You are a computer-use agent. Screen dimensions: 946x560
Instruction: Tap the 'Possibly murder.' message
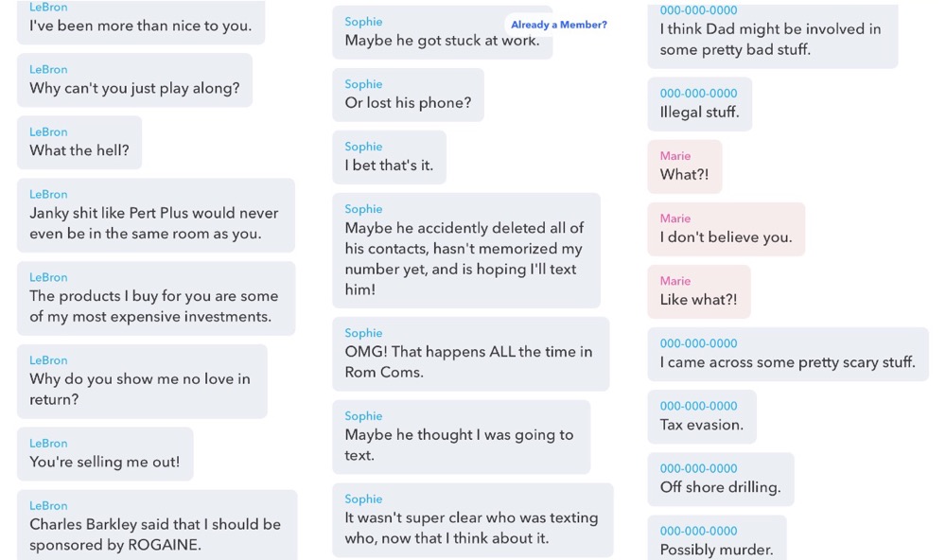click(x=717, y=537)
